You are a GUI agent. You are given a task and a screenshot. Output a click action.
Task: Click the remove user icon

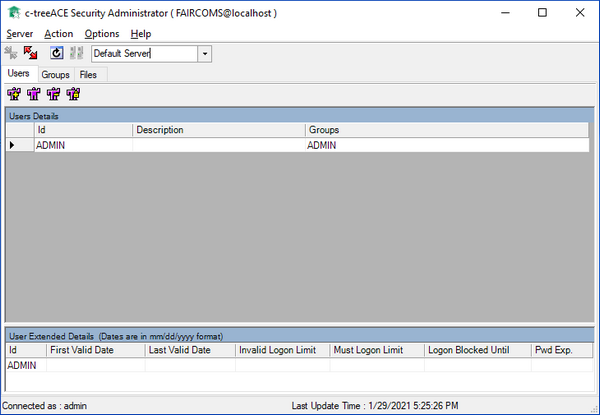pyautogui.click(x=54, y=94)
